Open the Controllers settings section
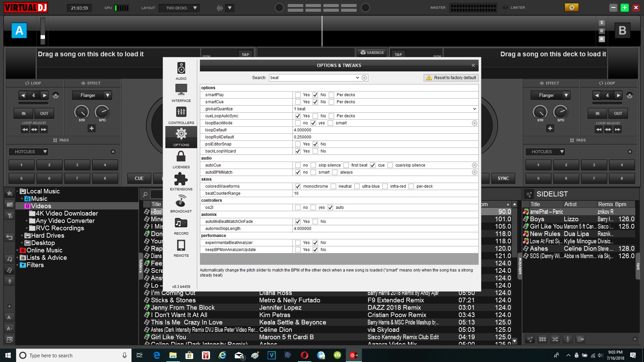Screen dimensions: 644x362 (x=181, y=115)
